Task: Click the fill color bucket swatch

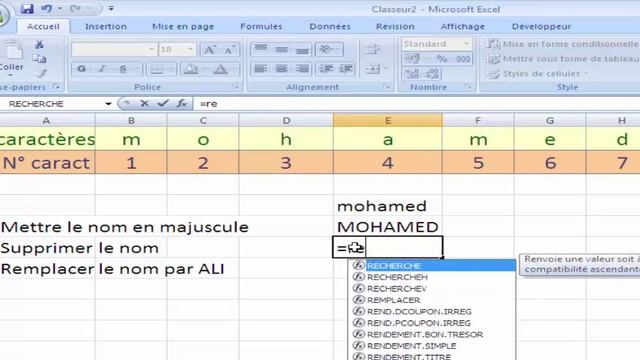Action: (x=191, y=69)
